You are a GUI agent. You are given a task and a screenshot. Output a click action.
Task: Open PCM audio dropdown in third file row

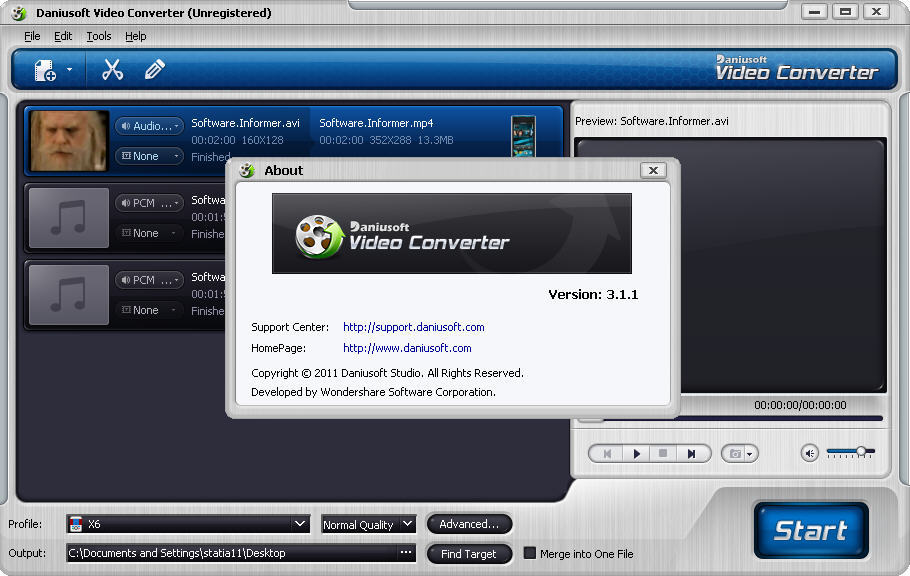[x=149, y=280]
